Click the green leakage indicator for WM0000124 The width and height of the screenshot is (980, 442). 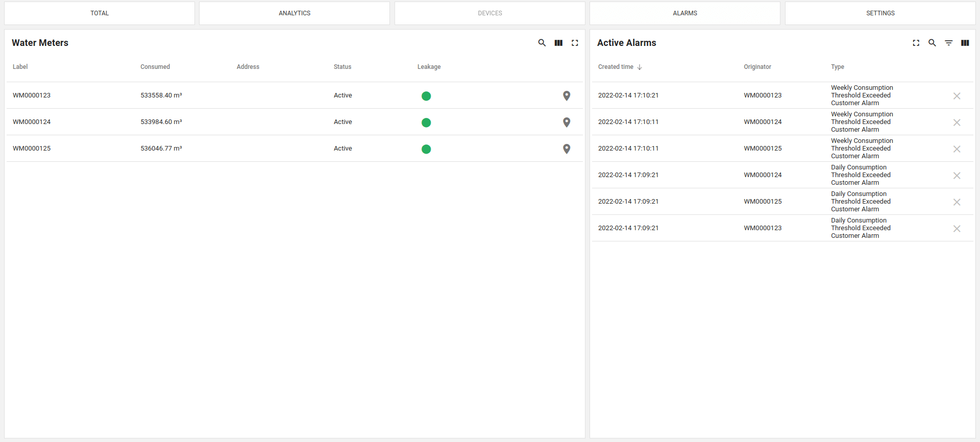(x=426, y=122)
